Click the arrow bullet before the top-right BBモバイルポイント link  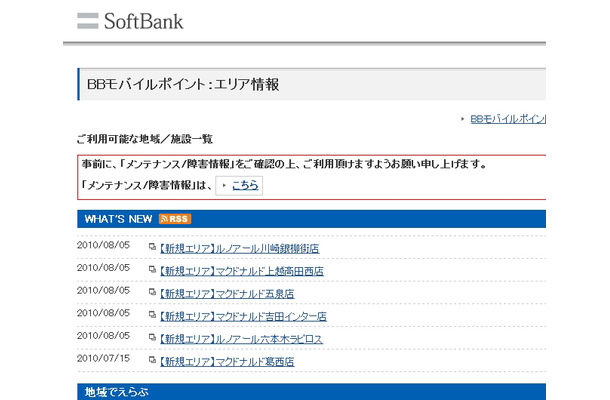462,119
